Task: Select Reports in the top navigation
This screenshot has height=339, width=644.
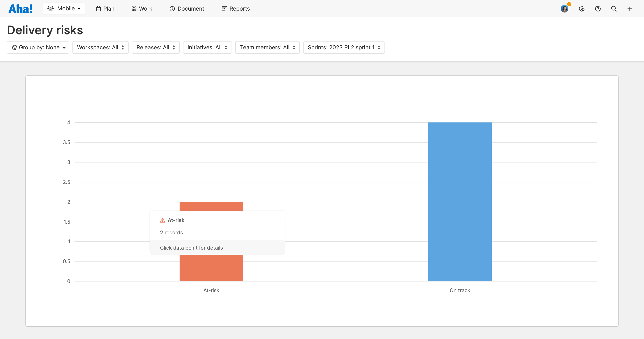Action: pos(235,8)
